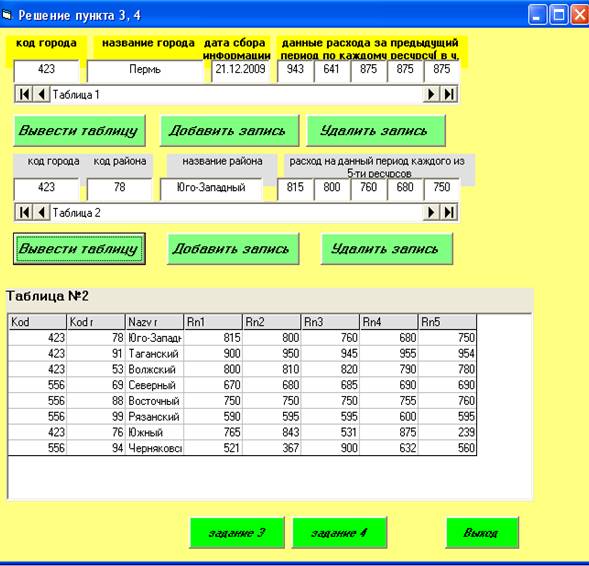Image resolution: width=589 pixels, height=566 pixels.
Task: Focus the city name field Пермь
Action: [145, 71]
